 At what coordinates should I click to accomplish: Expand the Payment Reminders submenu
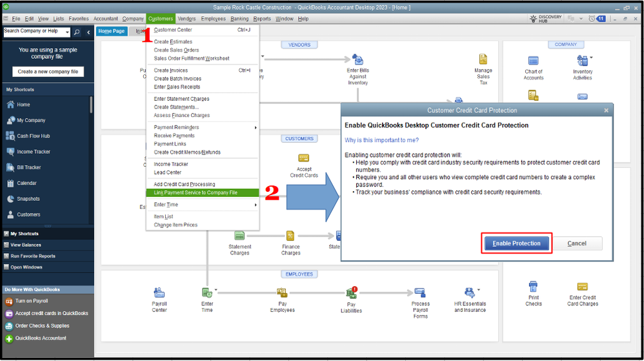pyautogui.click(x=256, y=127)
